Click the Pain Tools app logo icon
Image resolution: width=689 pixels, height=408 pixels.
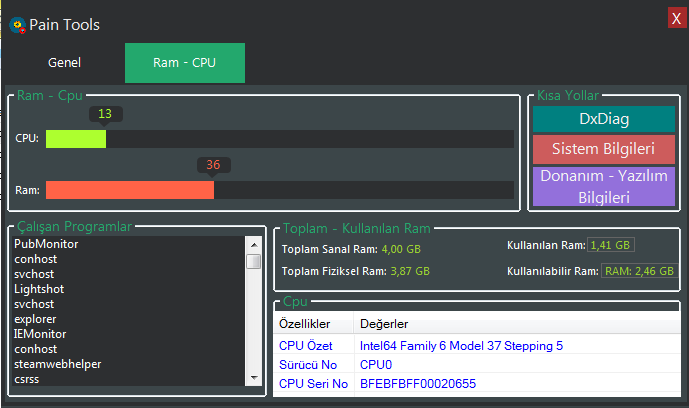click(x=18, y=25)
